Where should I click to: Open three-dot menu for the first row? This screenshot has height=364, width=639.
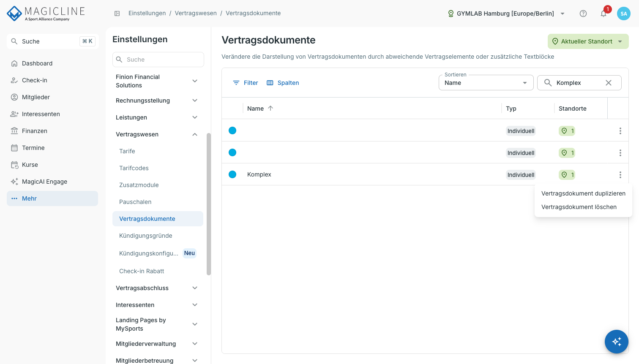620,131
